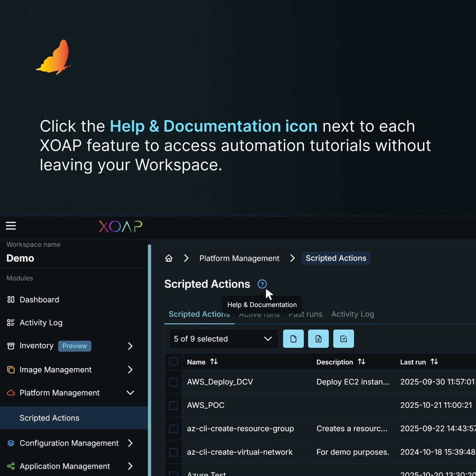476x476 pixels.
Task: Select the AWS_POC name cell
Action: pos(205,405)
